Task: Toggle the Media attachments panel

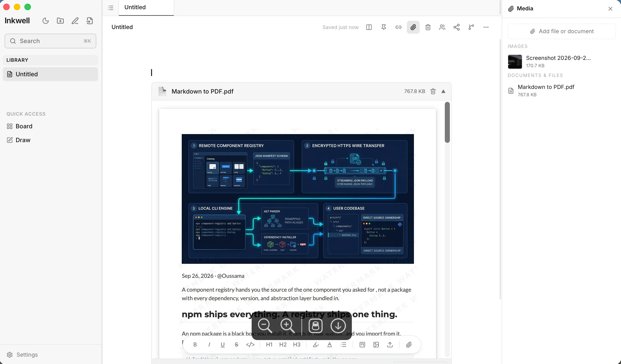Action: (x=413, y=27)
